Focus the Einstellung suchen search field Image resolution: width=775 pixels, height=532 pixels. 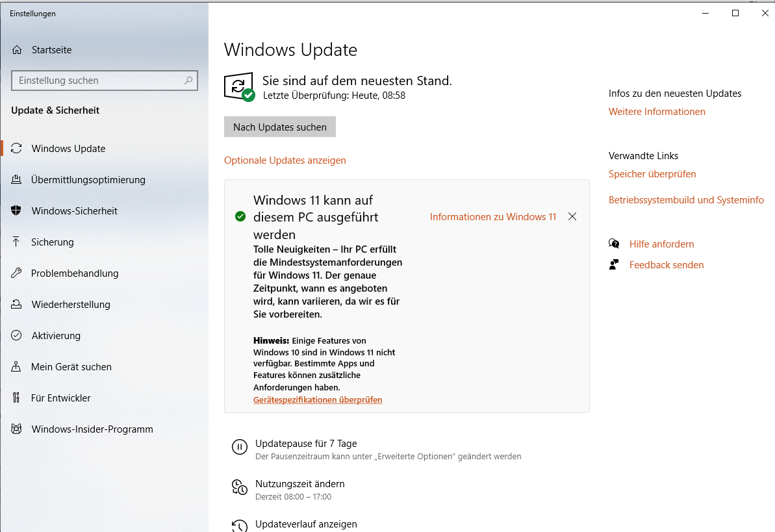[x=105, y=80]
